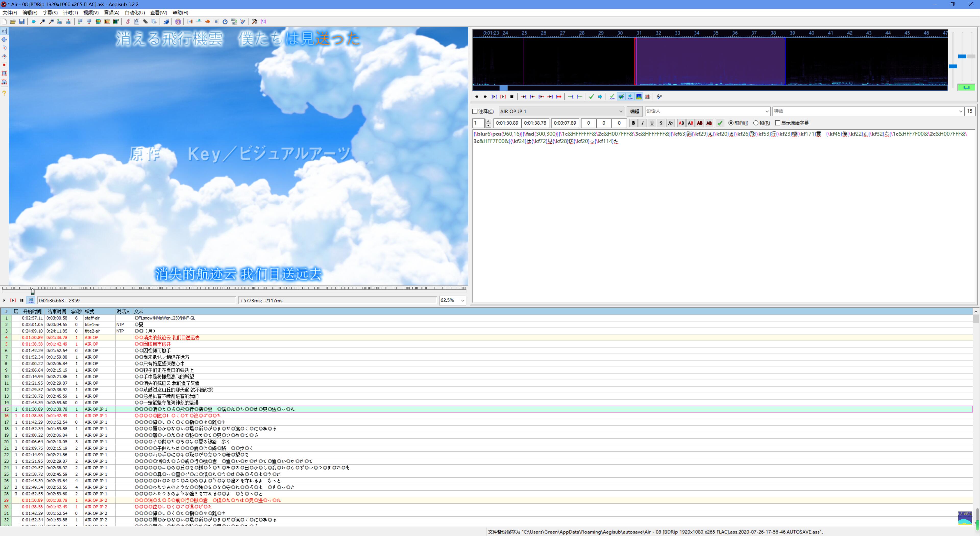Increase layer number with stepper arrow
Image resolution: width=980 pixels, height=536 pixels.
point(488,120)
